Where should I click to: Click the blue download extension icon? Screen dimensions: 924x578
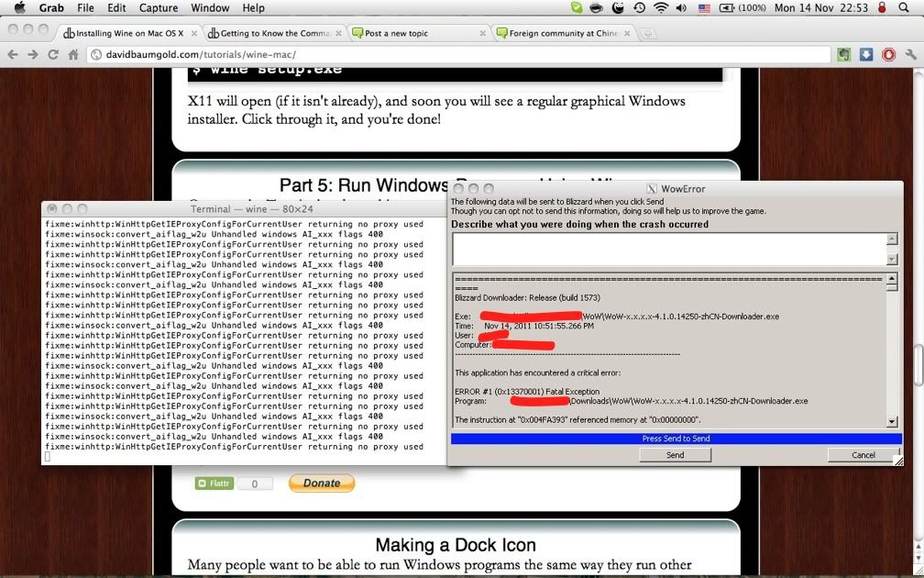pyautogui.click(x=865, y=54)
